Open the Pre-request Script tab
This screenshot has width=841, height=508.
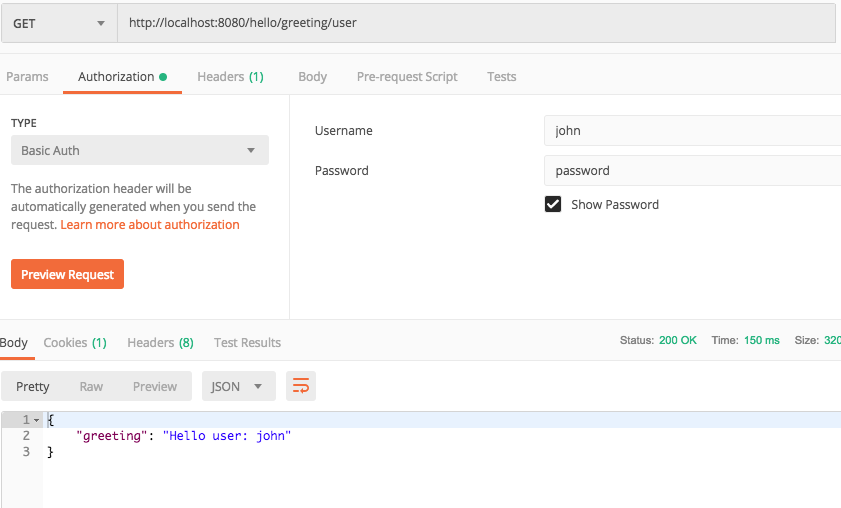pyautogui.click(x=407, y=77)
